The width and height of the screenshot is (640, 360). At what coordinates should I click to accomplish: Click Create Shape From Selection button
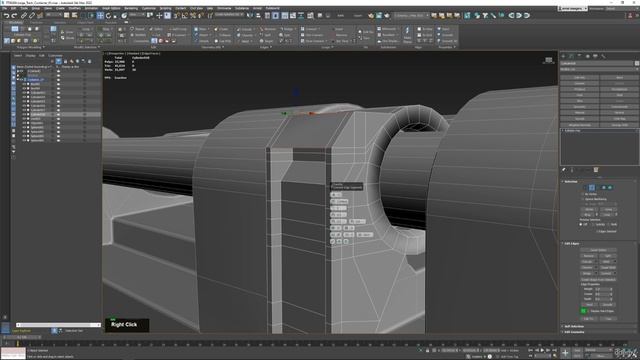[x=598, y=279]
